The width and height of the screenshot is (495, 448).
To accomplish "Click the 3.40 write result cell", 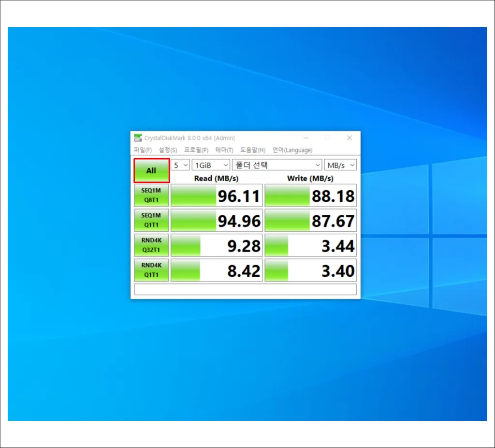I will pyautogui.click(x=311, y=270).
